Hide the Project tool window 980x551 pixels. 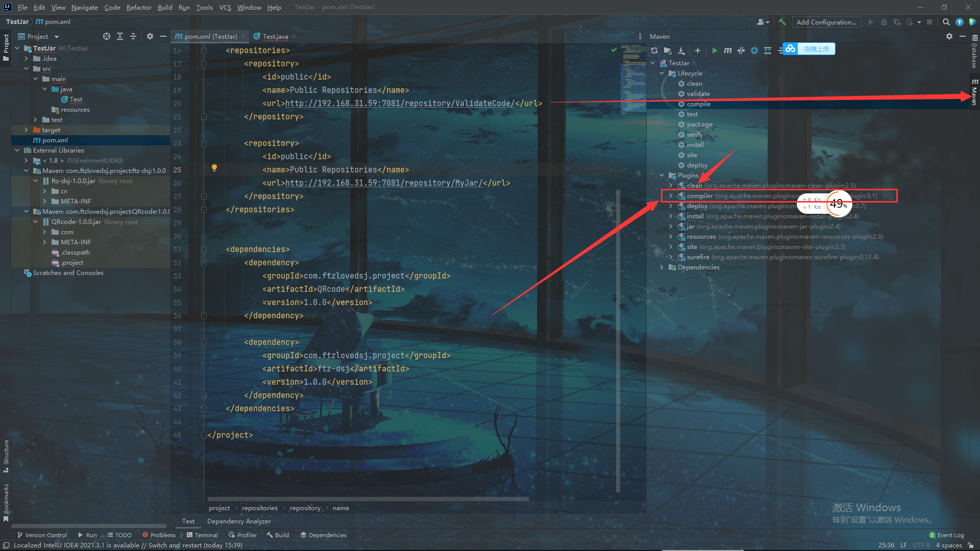coord(163,36)
